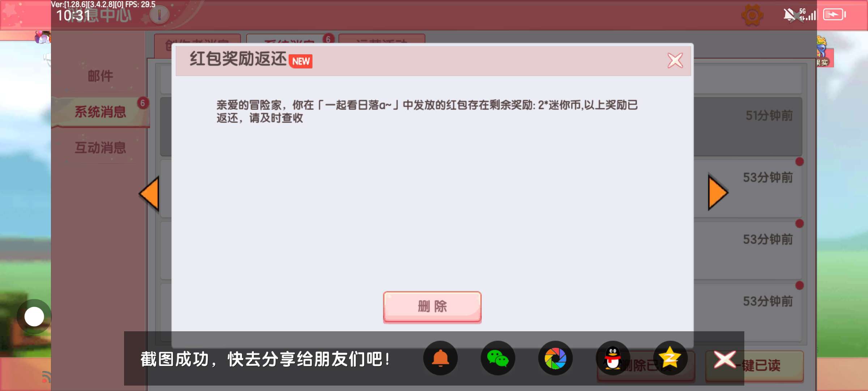868x391 pixels.
Task: Delete message with the 删除 button
Action: point(432,306)
